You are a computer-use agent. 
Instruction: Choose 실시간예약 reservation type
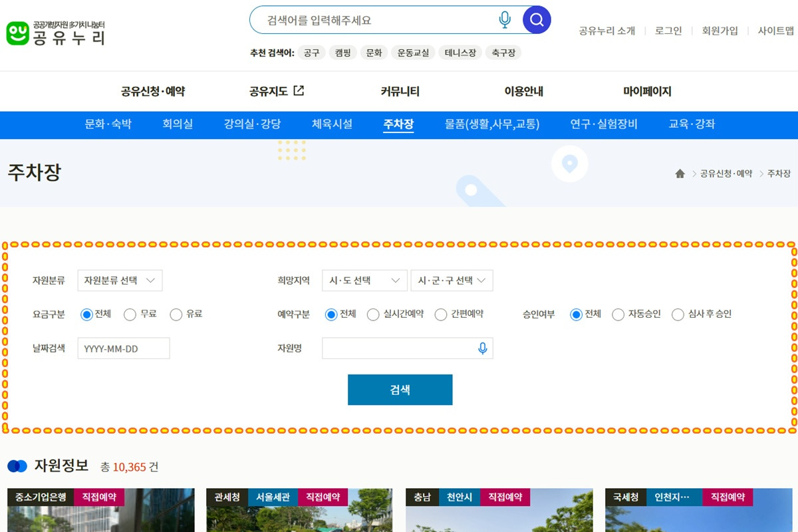point(373,314)
